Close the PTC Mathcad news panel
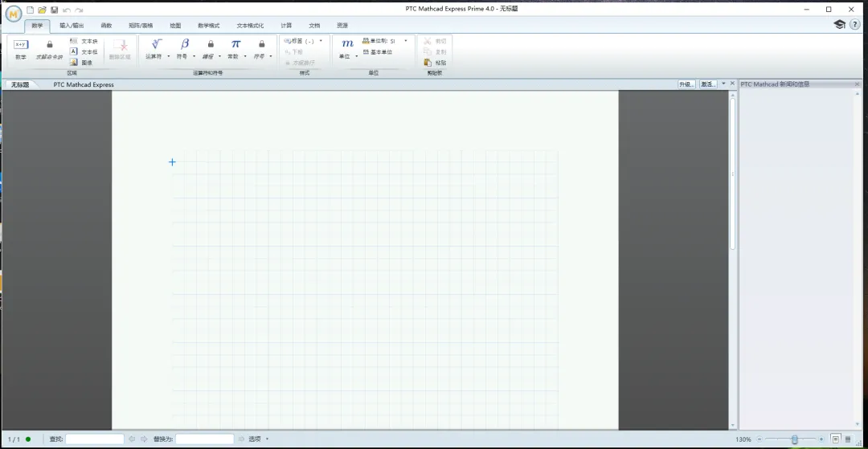Screen dimensions: 868x449 [x=858, y=84]
